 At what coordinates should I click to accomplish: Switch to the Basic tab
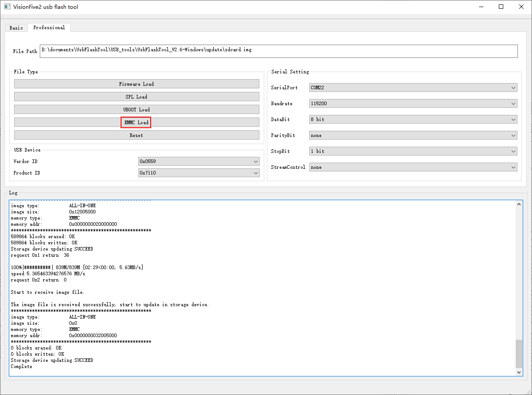pyautogui.click(x=16, y=28)
